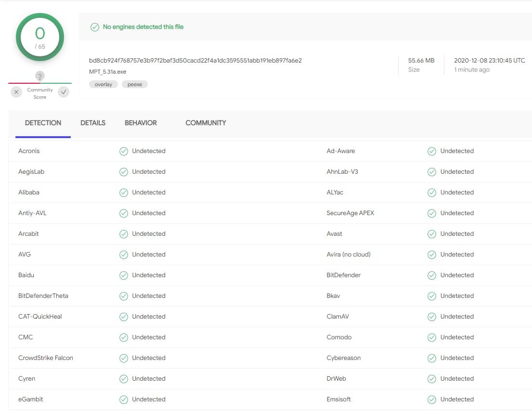This screenshot has width=532, height=411.
Task: Click the 55.66 MB file size
Action: [x=421, y=60]
